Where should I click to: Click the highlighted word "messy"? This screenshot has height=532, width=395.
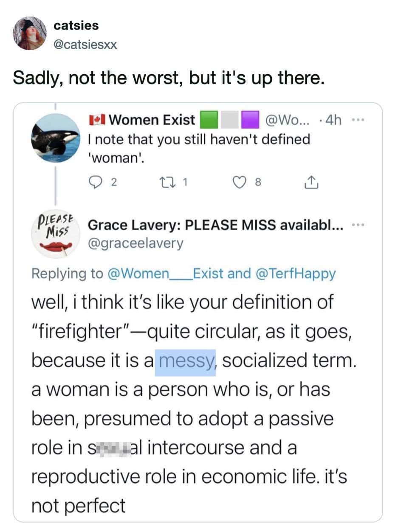coord(186,361)
